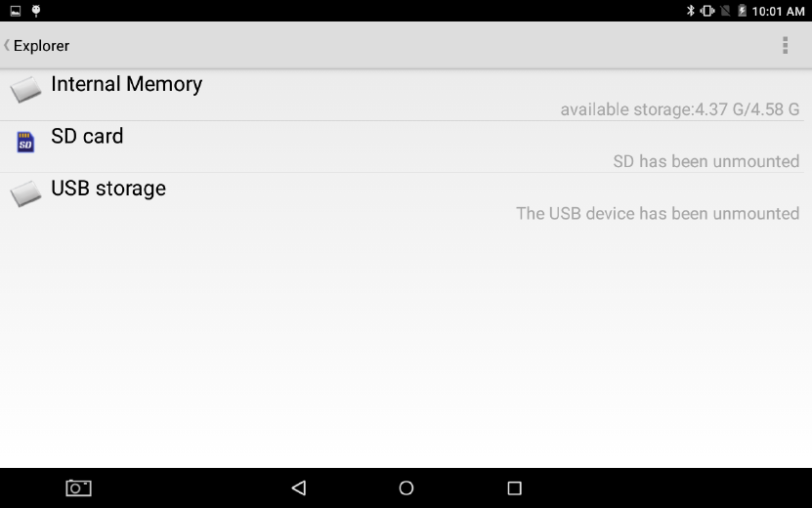Screen dimensions: 812x508
Task: Tap the 10:01 AM clock
Action: 778,11
